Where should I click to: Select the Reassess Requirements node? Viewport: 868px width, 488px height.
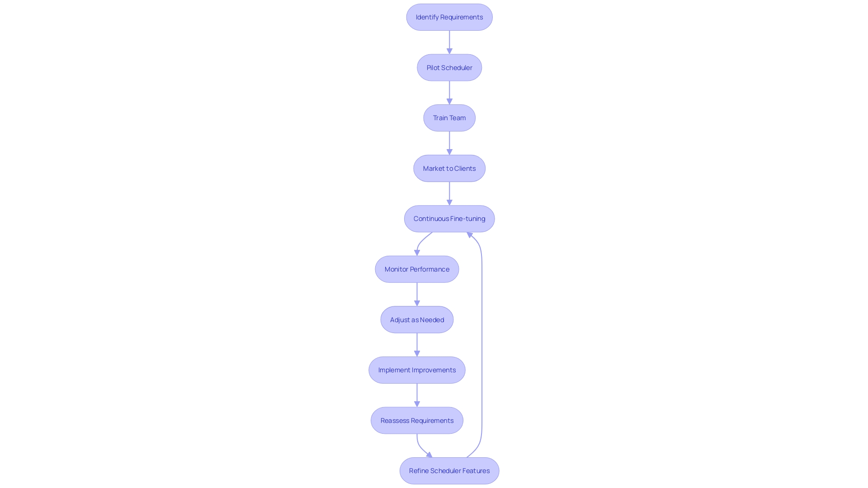[417, 420]
